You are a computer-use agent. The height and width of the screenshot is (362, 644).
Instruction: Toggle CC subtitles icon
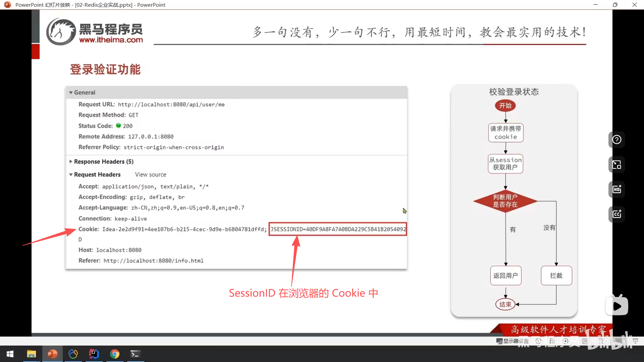point(616,214)
